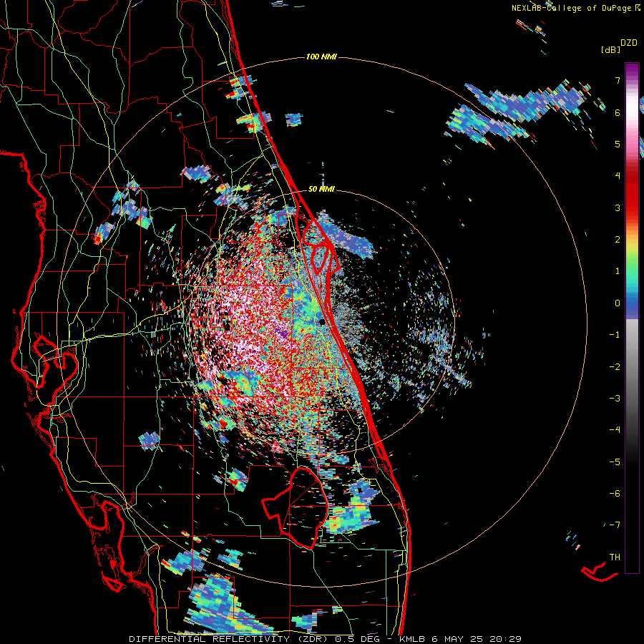Select the -4 dB value on color scale
Screen dimensions: 644x644
coord(615,430)
